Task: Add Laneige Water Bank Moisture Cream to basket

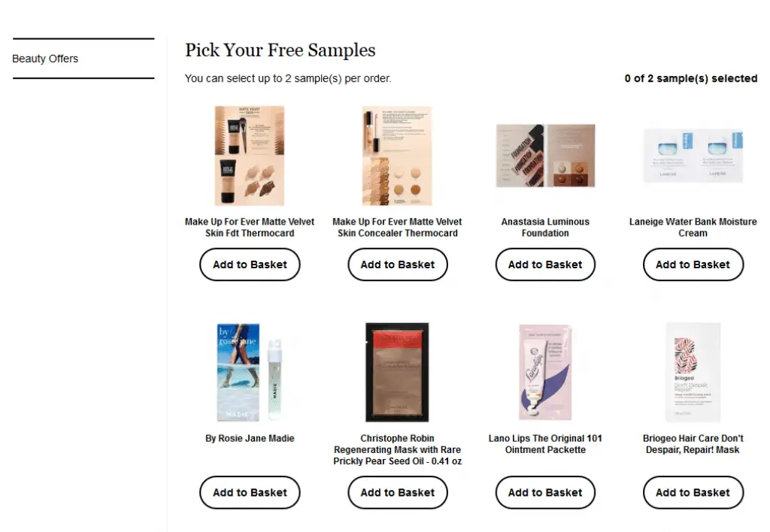Action: (x=693, y=264)
